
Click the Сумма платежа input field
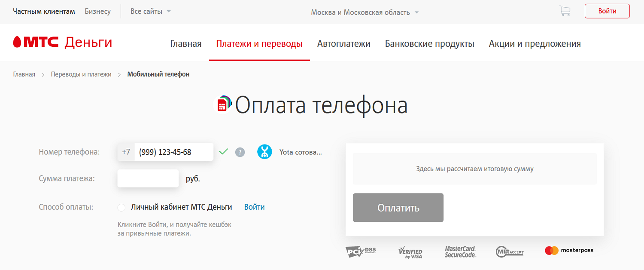pos(148,178)
